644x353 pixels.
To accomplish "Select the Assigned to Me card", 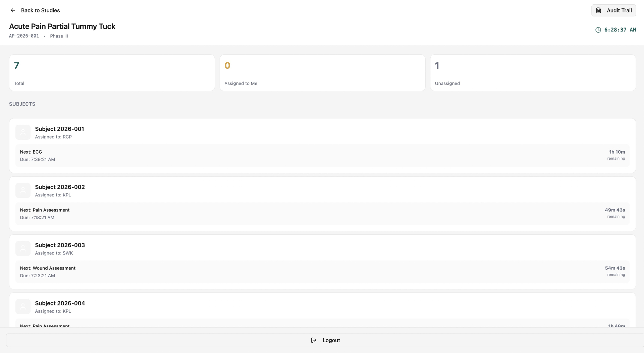I will coord(322,73).
